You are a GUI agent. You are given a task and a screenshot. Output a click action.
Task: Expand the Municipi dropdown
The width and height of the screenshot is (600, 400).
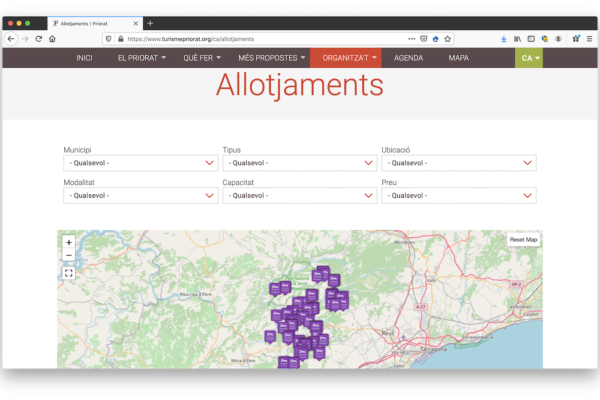tap(140, 163)
